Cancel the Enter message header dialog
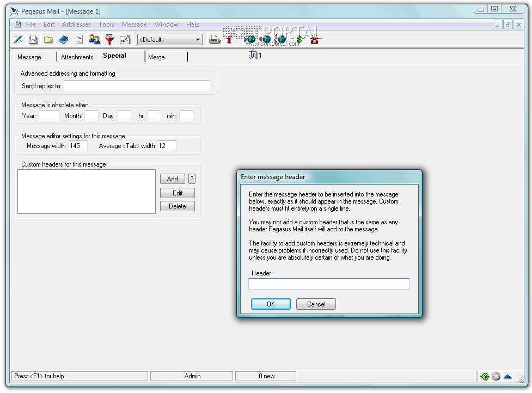The image size is (532, 393). pos(316,304)
